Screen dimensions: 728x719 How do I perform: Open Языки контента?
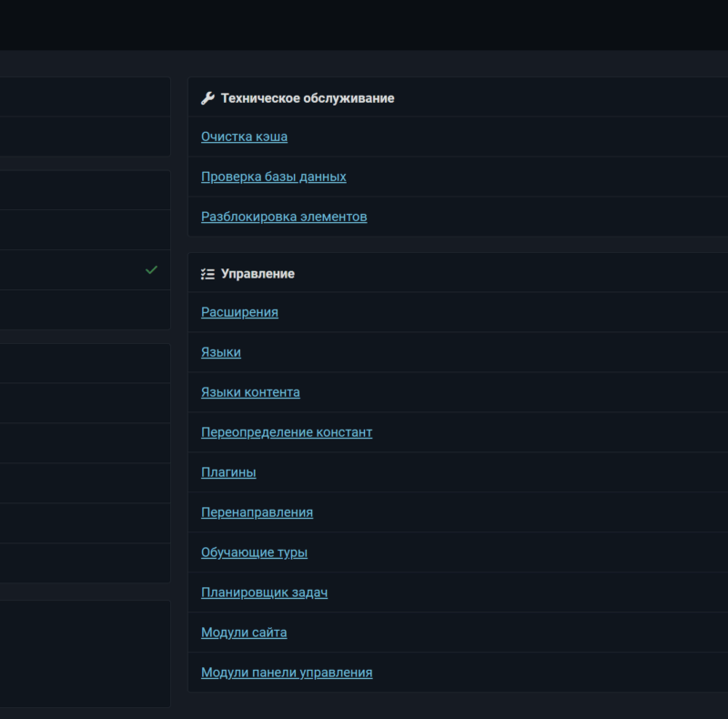250,392
